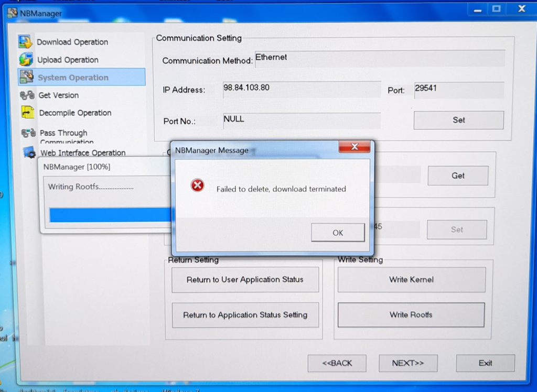
Task: Click the 'NBManager [100%]' progress title
Action: point(77,167)
